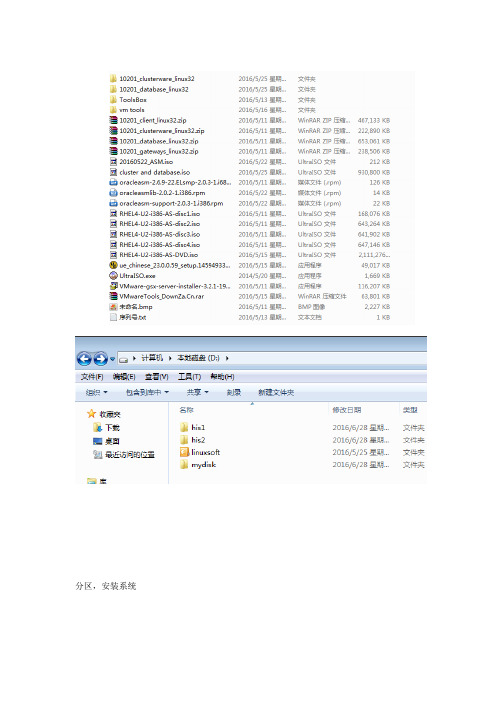Click the 分区，安装系统 caption text
Viewport: 496px width, 702px height.
[x=106, y=586]
